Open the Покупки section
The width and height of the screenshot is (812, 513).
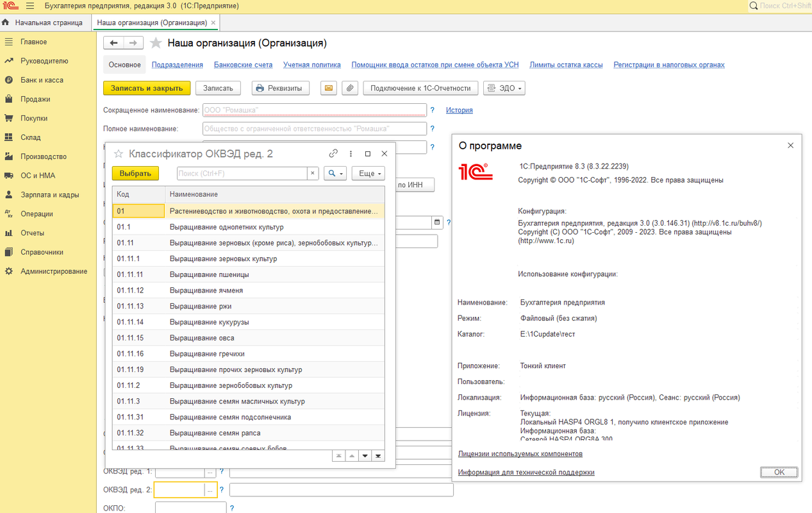(x=34, y=118)
